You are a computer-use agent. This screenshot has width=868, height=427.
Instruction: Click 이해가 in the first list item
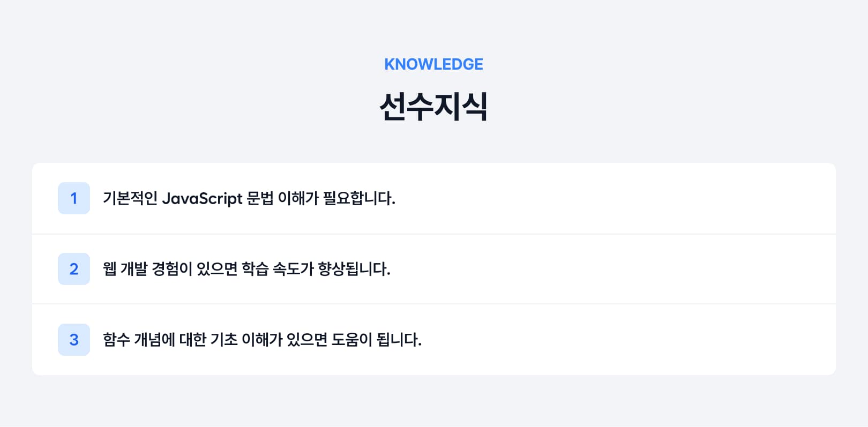(298, 198)
